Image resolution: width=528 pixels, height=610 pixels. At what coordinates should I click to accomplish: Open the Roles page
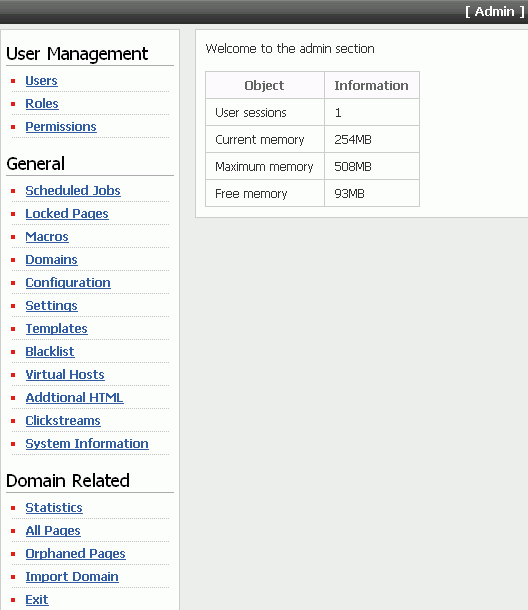42,103
